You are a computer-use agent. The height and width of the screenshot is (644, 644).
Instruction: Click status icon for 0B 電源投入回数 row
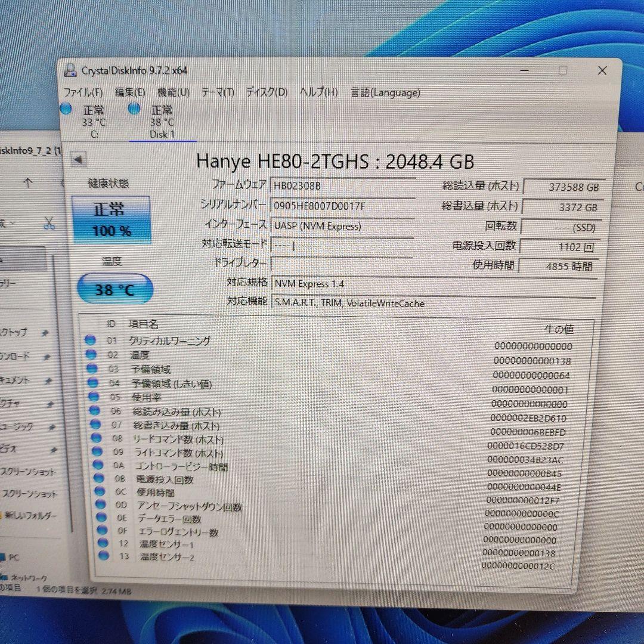[x=98, y=478]
